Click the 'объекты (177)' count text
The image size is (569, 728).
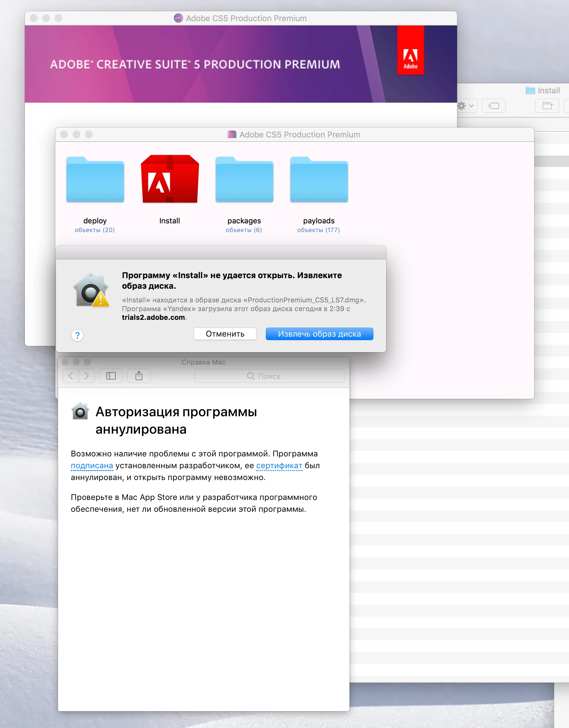[x=318, y=230]
